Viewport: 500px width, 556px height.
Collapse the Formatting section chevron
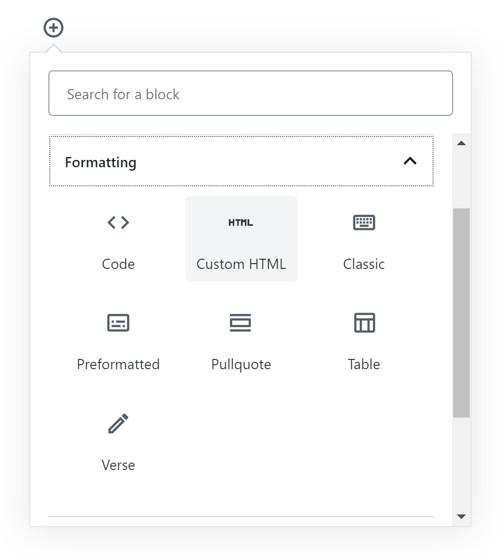point(410,161)
